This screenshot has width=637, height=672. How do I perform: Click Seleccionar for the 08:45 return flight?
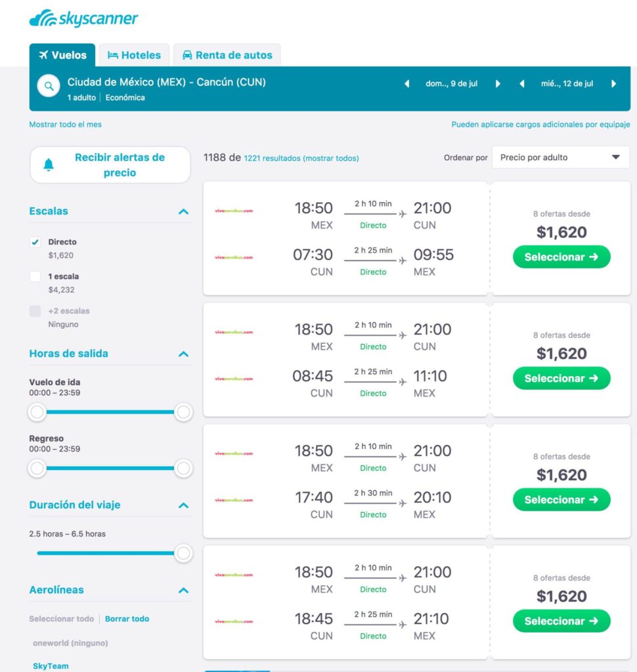(x=561, y=379)
